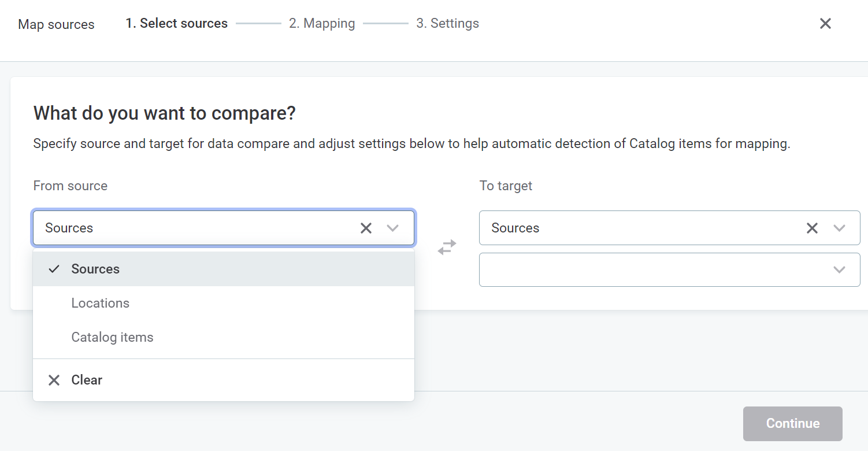
Task: Choose Locations from the dropdown list
Action: click(x=101, y=303)
